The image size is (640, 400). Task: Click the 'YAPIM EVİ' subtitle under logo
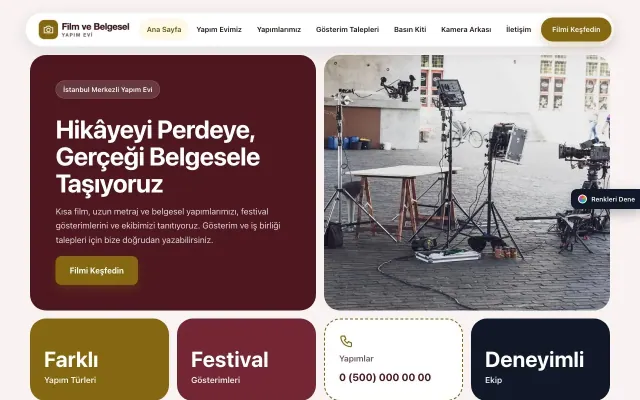77,35
